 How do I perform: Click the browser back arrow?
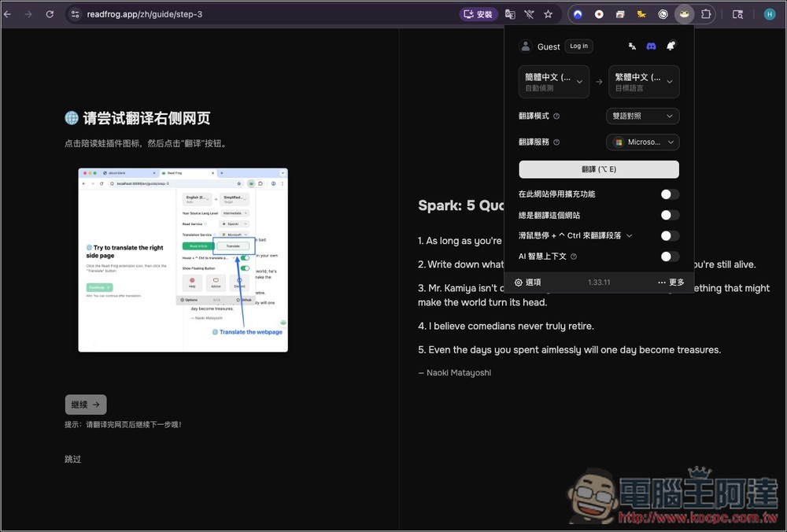pyautogui.click(x=8, y=14)
